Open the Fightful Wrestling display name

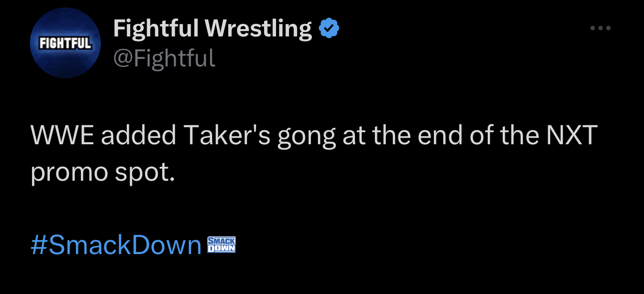tap(213, 29)
